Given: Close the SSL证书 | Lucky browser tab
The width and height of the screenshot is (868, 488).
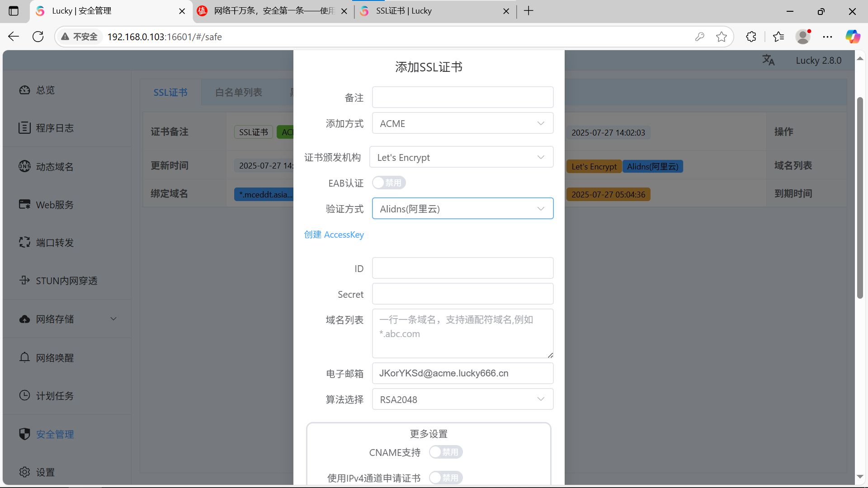Looking at the screenshot, I should pyautogui.click(x=506, y=11).
